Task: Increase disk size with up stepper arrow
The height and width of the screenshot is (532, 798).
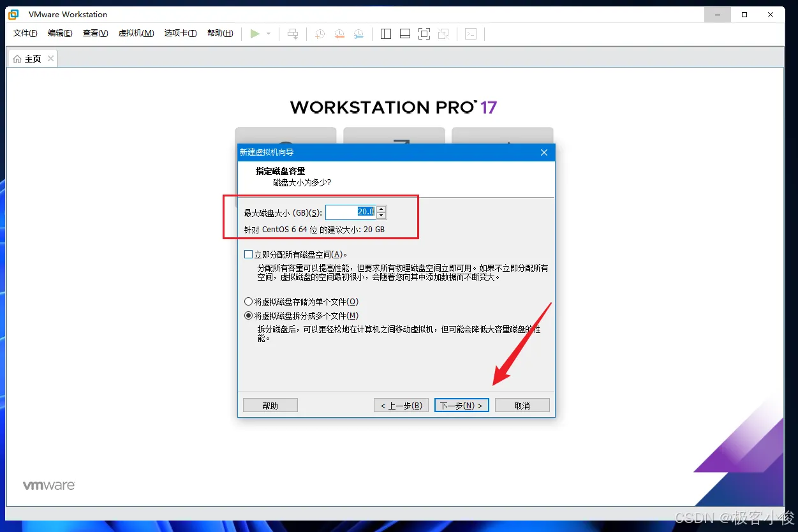Action: coord(381,209)
